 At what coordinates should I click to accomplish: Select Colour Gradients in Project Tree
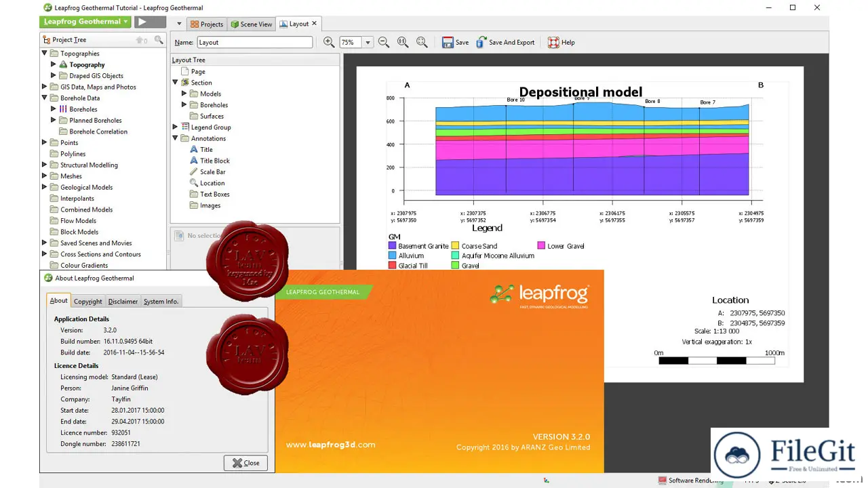pyautogui.click(x=84, y=266)
